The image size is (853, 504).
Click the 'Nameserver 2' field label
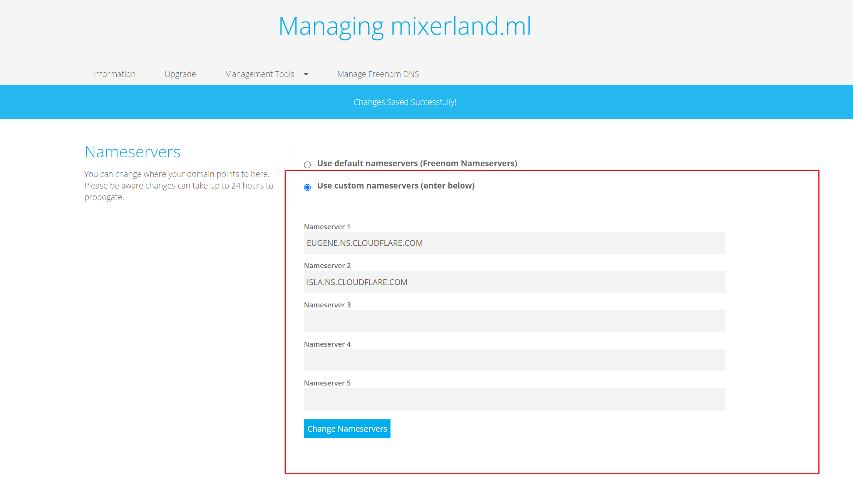(327, 265)
